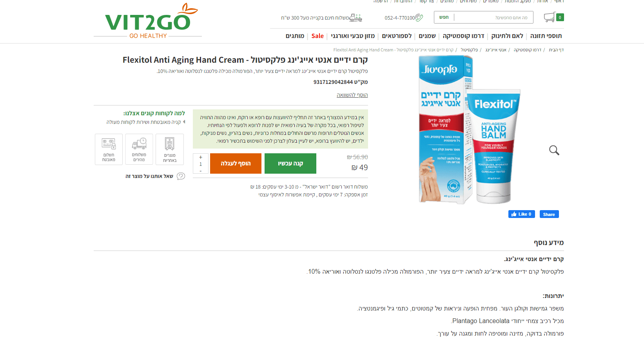Click the הוסף להשוואה compare link
This screenshot has height=345, width=644.
[x=352, y=95]
